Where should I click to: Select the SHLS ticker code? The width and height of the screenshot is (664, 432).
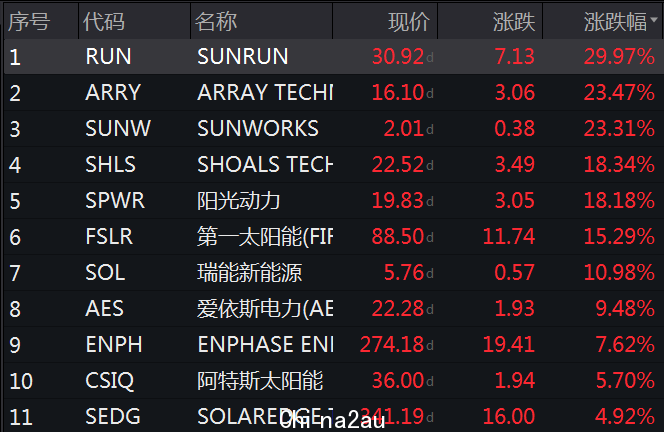coord(111,164)
